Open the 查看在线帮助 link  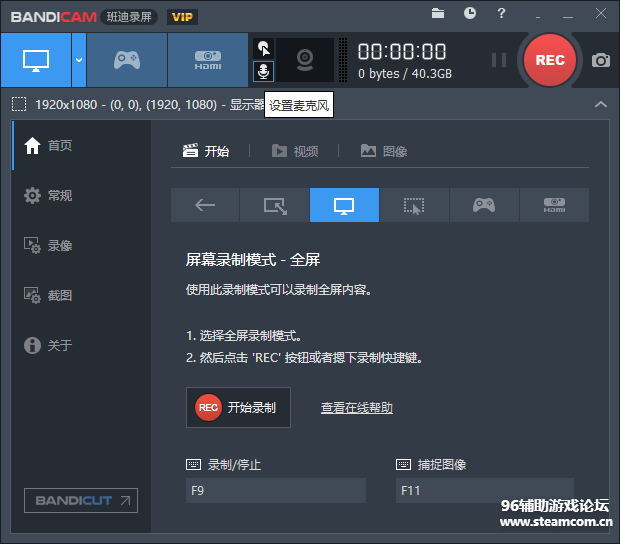[356, 408]
